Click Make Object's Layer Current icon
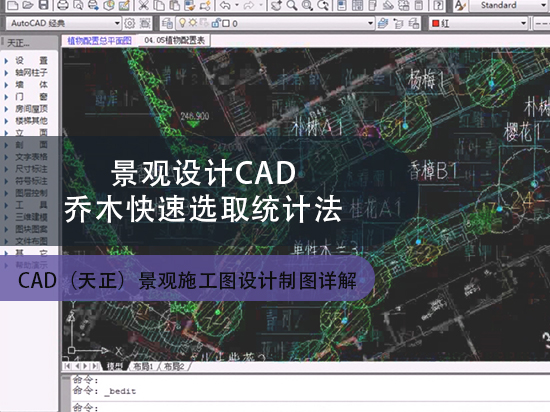This screenshot has height=412, width=550. pyautogui.click(x=383, y=23)
